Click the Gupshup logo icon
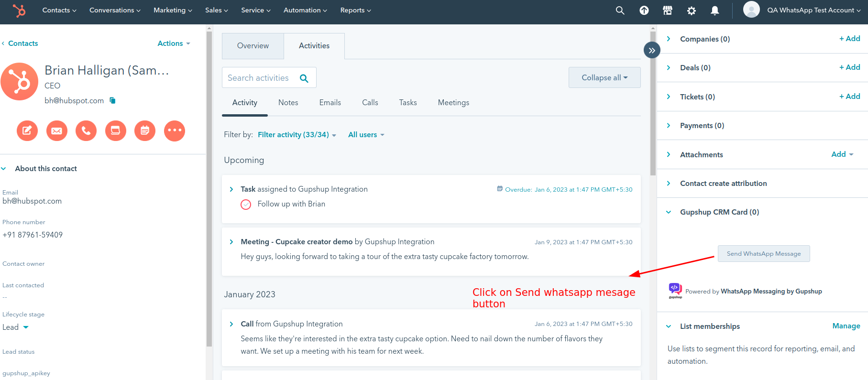The image size is (868, 380). 675,290
